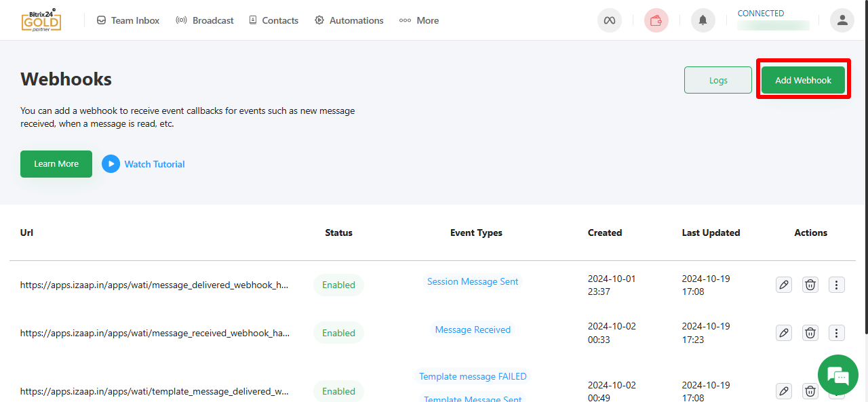Expand more options for message_delivered webhook

pos(837,285)
